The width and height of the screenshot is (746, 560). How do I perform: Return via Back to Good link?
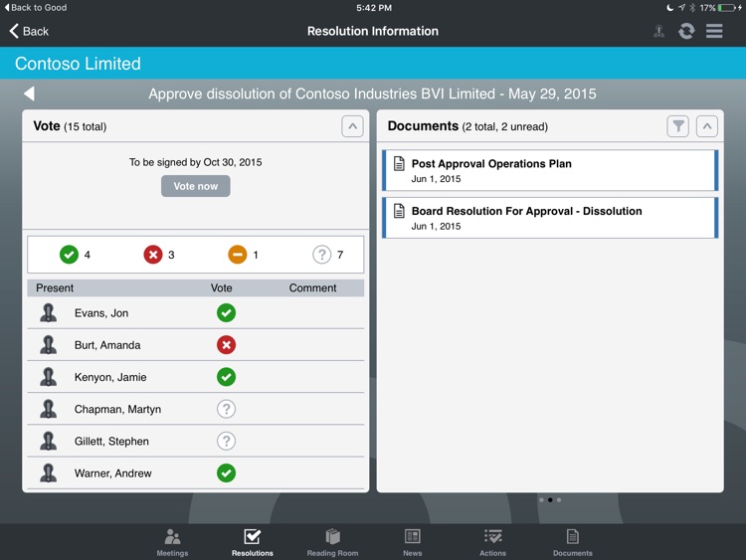click(35, 8)
